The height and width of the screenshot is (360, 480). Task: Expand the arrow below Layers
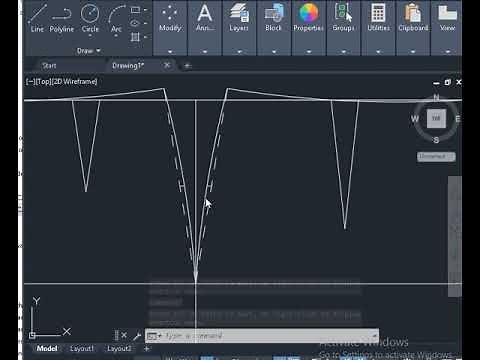pos(239,52)
